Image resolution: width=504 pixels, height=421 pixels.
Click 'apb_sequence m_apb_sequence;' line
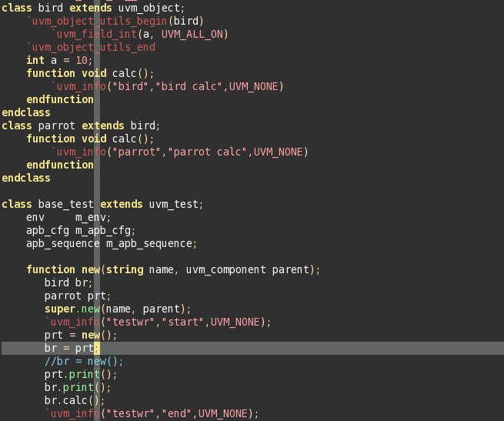coord(112,243)
